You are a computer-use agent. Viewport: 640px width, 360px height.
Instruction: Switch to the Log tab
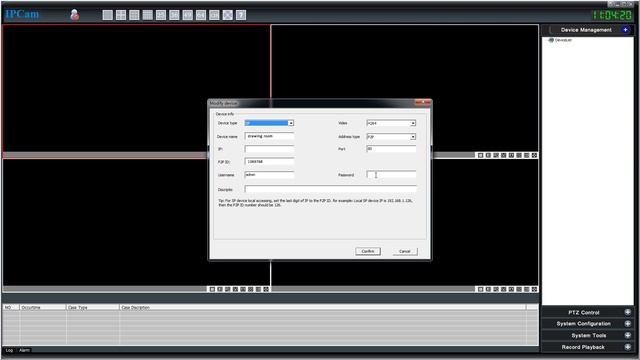pos(9,350)
